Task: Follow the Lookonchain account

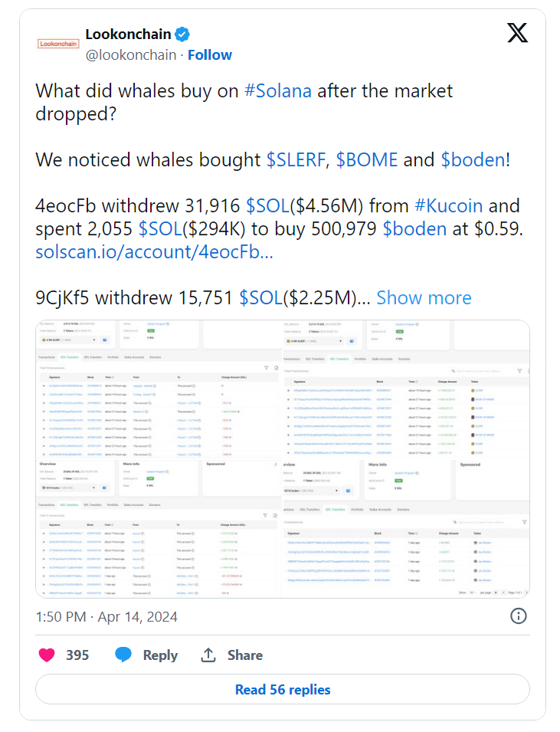Action: tap(210, 55)
